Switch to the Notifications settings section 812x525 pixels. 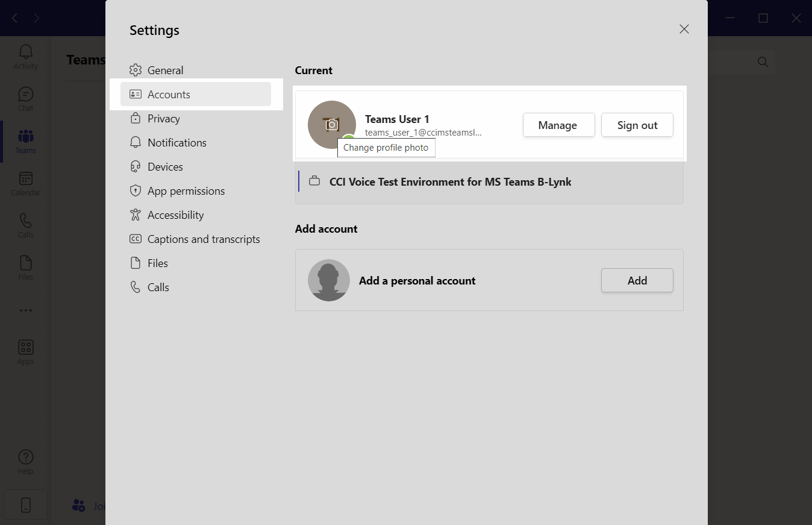[x=175, y=142]
